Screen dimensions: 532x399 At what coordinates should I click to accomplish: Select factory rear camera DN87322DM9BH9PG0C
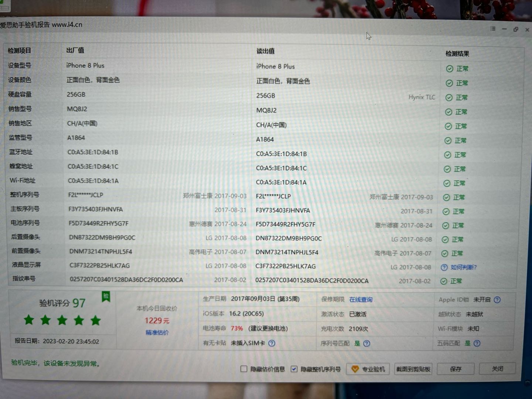(x=102, y=238)
